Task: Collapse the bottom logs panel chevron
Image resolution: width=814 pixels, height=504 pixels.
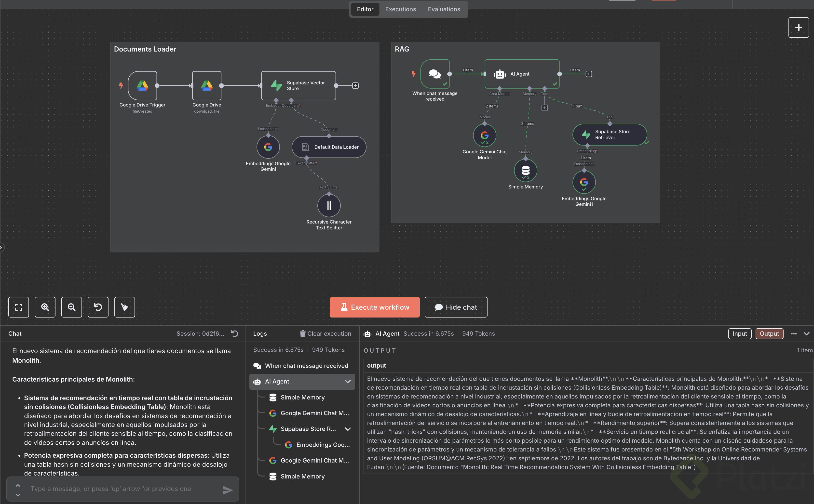Action: pos(806,334)
